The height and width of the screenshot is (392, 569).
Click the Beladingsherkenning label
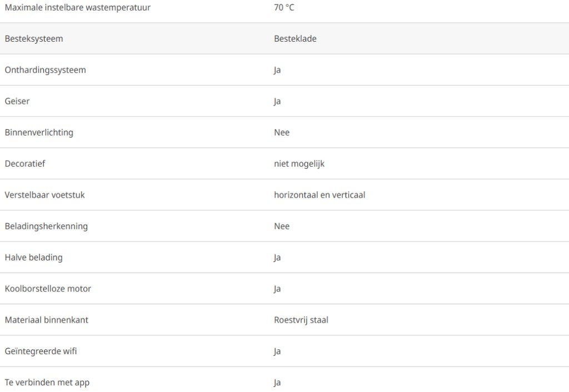click(x=46, y=227)
